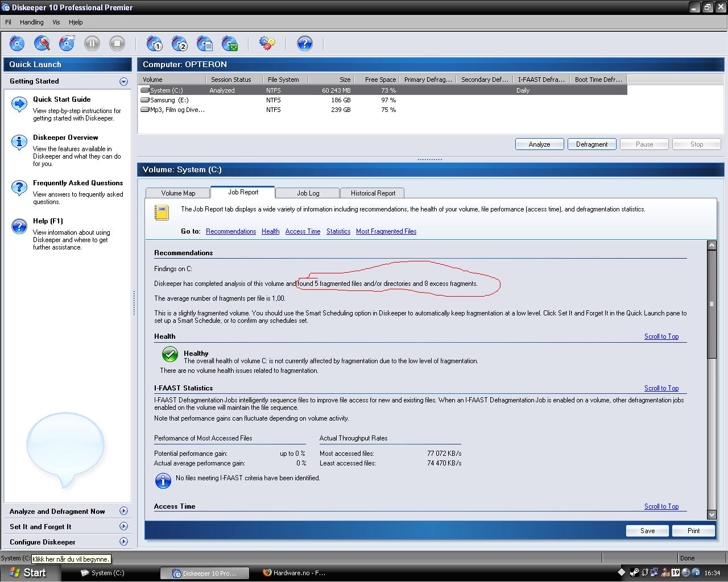Open the Fil menu

(9, 22)
